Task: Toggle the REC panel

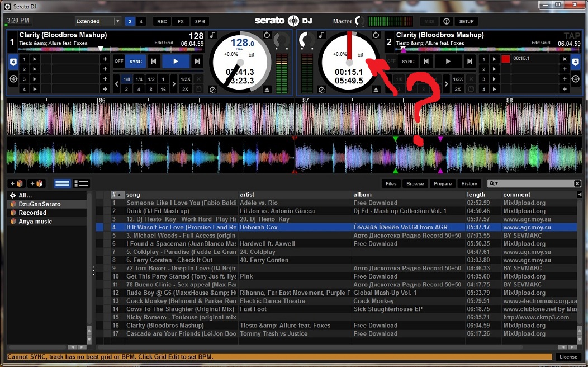Action: point(162,21)
